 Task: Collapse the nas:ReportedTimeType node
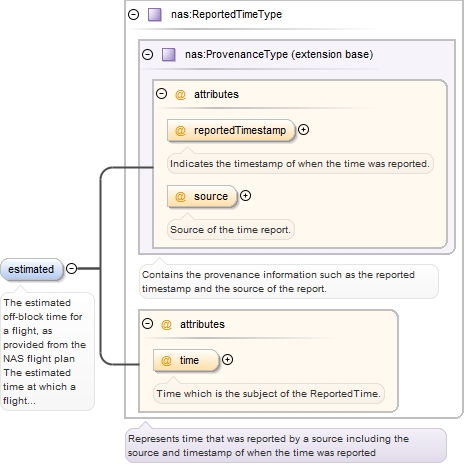point(133,15)
